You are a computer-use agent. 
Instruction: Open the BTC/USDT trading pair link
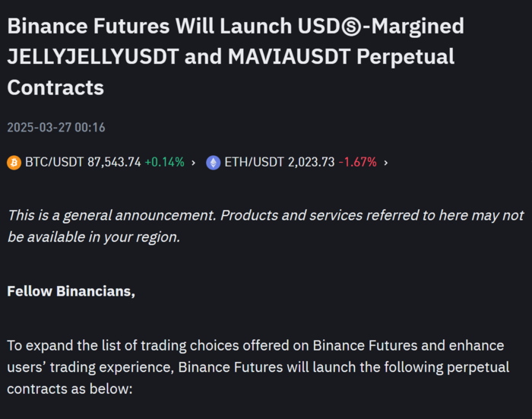(x=54, y=162)
